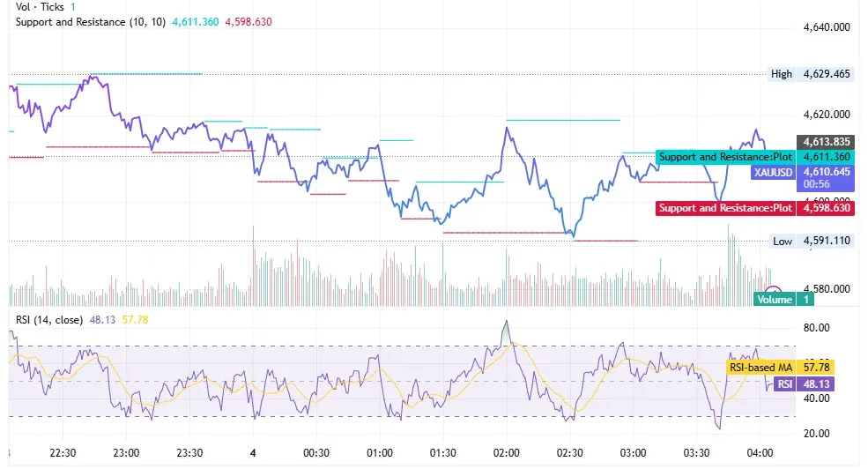Select the current price tag 4,613.835
The height and width of the screenshot is (469, 868).
tap(826, 142)
